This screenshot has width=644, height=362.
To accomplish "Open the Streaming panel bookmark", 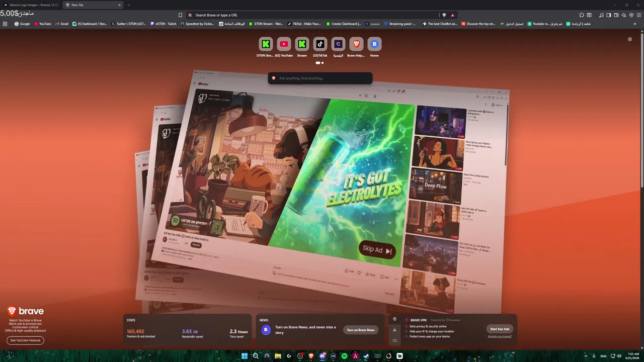I will tap(400, 24).
